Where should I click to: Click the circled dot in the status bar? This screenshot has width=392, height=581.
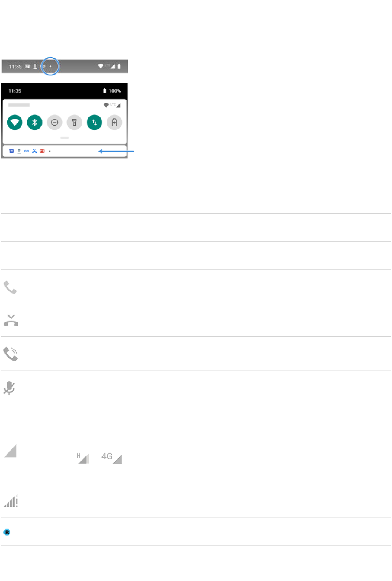pyautogui.click(x=51, y=66)
